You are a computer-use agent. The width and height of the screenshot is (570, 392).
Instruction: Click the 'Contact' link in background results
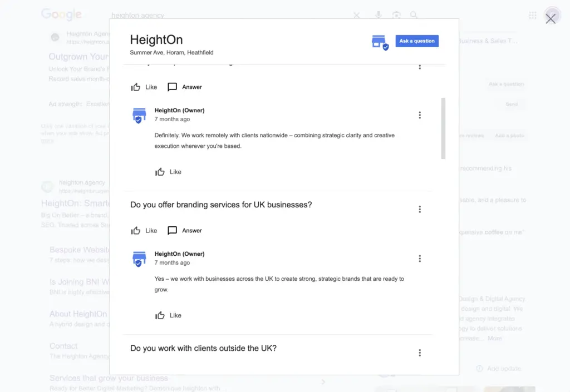pyautogui.click(x=63, y=346)
